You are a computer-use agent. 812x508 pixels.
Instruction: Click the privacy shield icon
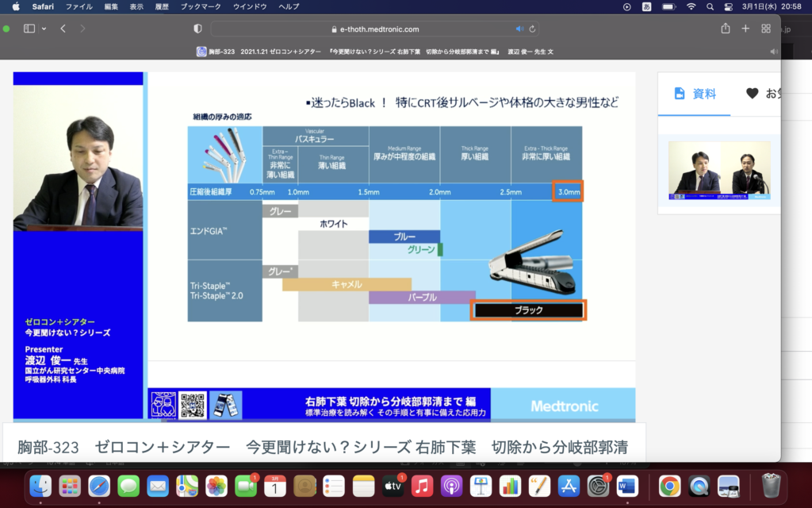197,29
